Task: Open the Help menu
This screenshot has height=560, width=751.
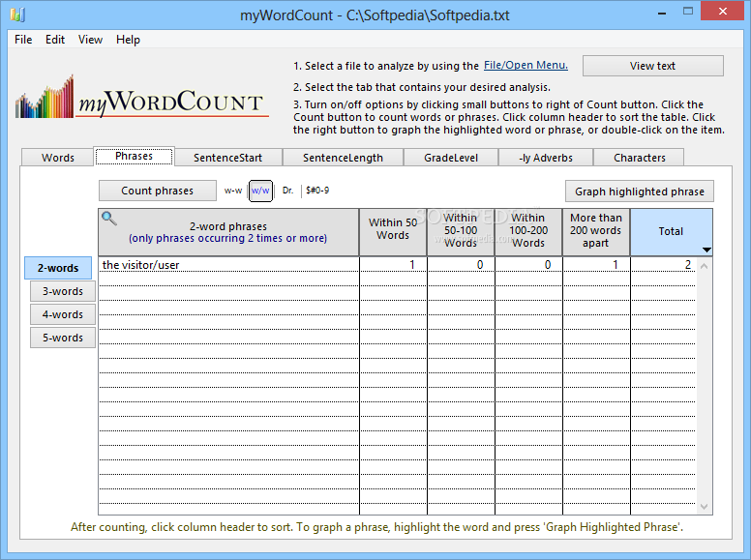Action: [x=128, y=40]
